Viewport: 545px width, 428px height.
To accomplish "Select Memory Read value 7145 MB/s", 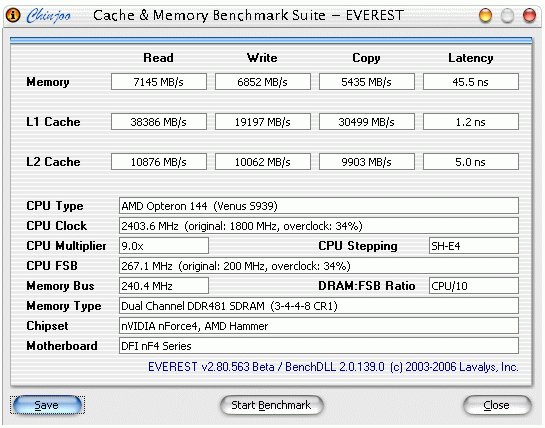I will [x=159, y=82].
